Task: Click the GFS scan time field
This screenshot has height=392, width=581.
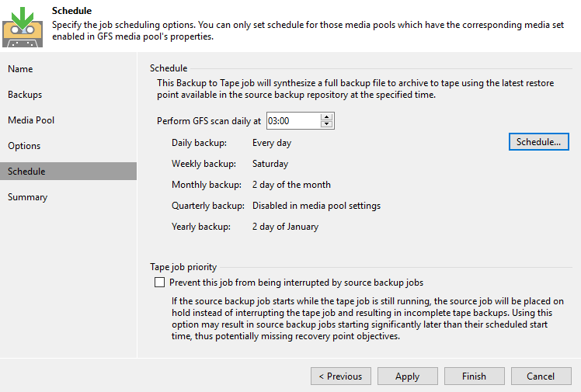Action: point(293,120)
